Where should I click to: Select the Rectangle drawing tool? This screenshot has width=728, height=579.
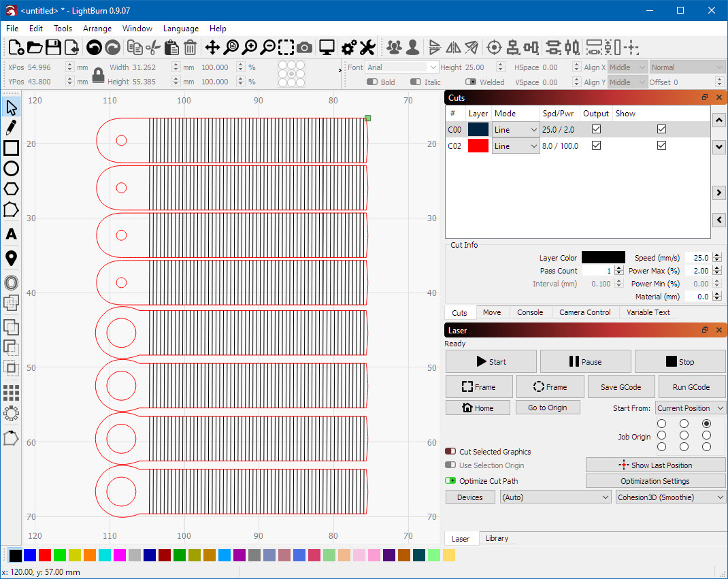coord(11,148)
